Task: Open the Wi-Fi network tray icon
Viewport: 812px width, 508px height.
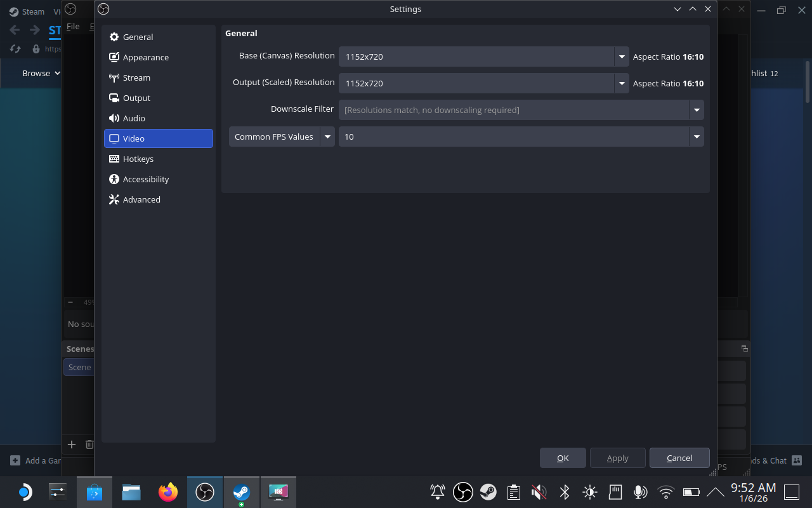Action: tap(665, 492)
